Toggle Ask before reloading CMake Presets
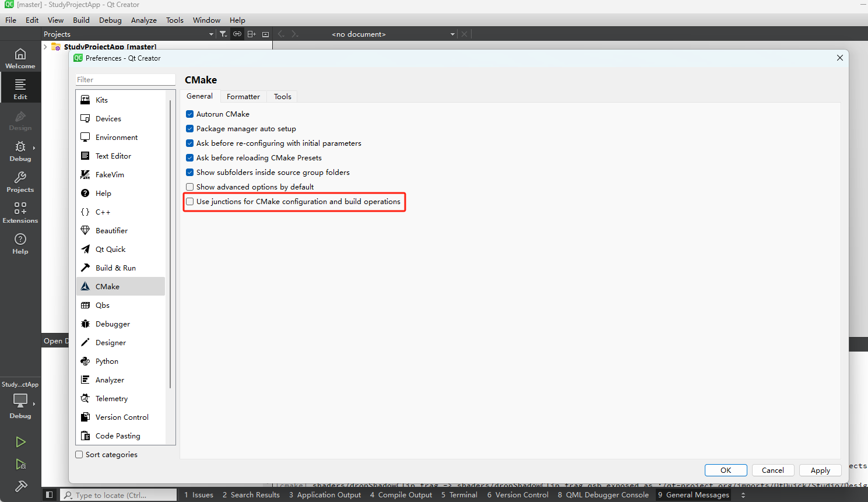 point(189,157)
